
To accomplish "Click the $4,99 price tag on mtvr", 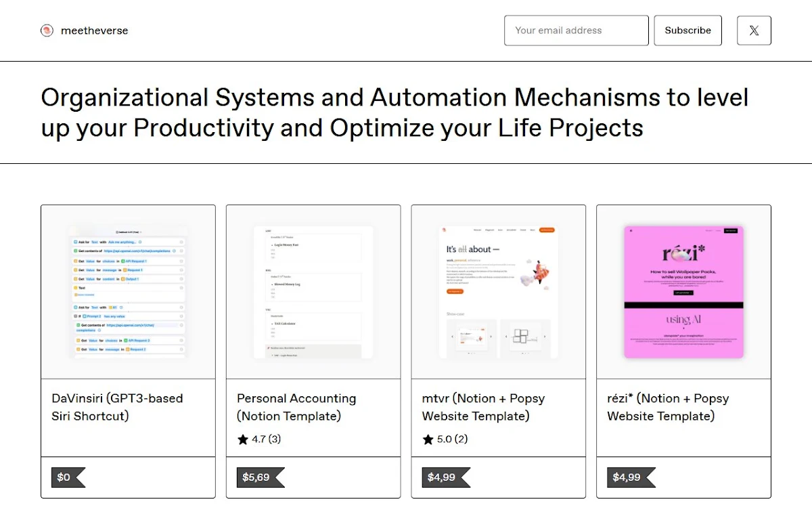I will [446, 478].
